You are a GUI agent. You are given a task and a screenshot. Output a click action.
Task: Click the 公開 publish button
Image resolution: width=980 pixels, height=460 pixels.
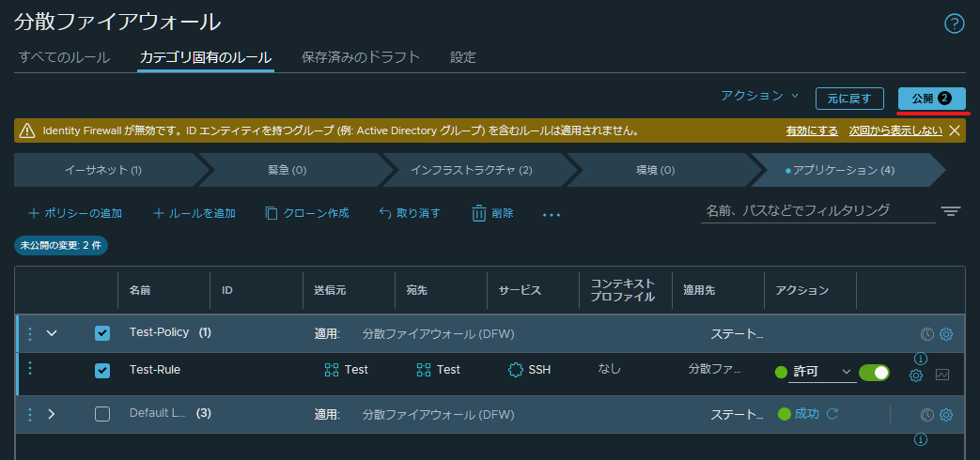pos(932,99)
